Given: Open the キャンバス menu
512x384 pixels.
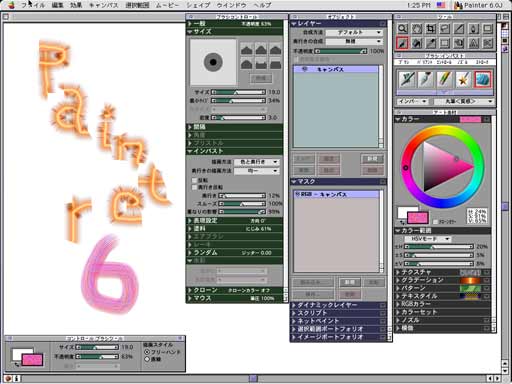Looking at the screenshot, I should [104, 5].
